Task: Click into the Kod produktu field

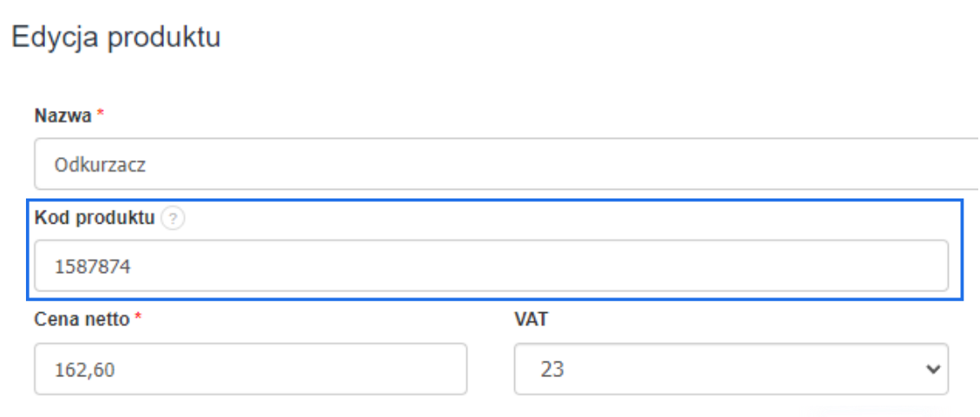Action: pos(491,267)
